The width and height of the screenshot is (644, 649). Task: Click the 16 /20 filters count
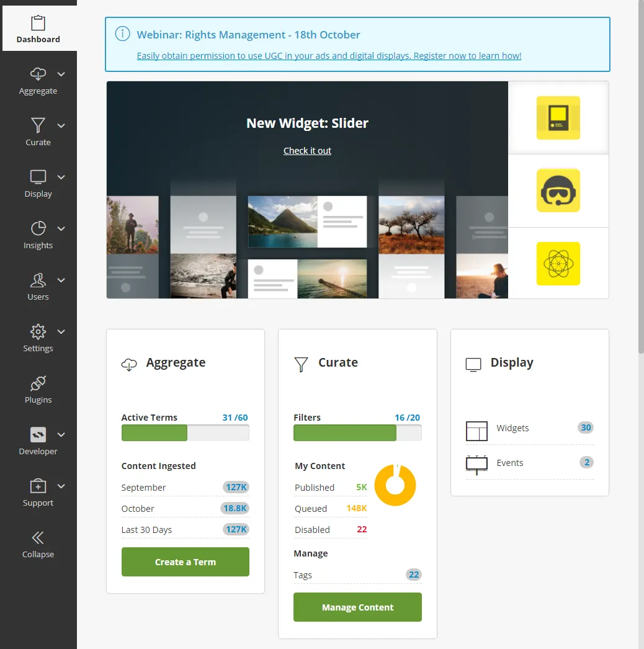[x=407, y=418]
